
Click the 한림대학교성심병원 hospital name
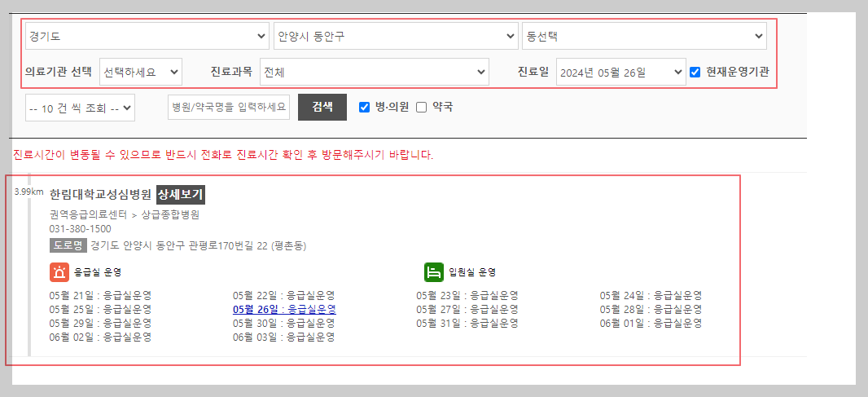click(100, 195)
